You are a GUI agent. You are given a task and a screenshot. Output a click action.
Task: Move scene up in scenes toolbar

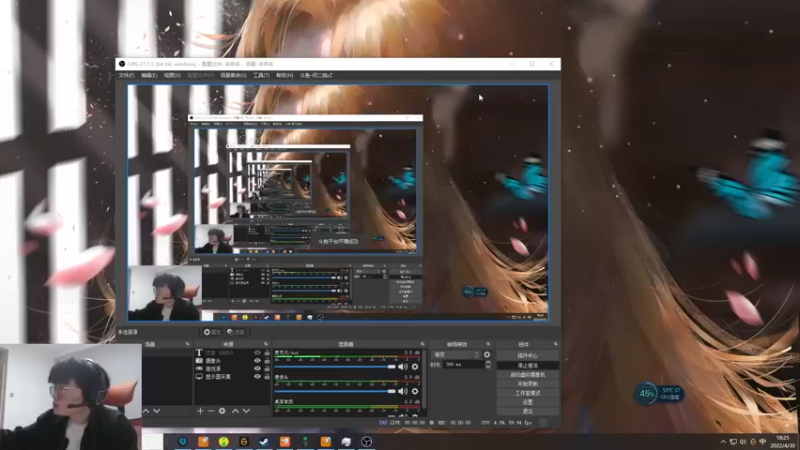click(x=146, y=411)
